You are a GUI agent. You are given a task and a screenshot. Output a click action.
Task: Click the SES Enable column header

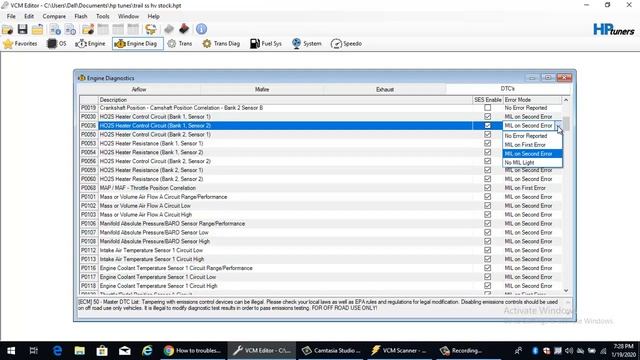click(487, 100)
